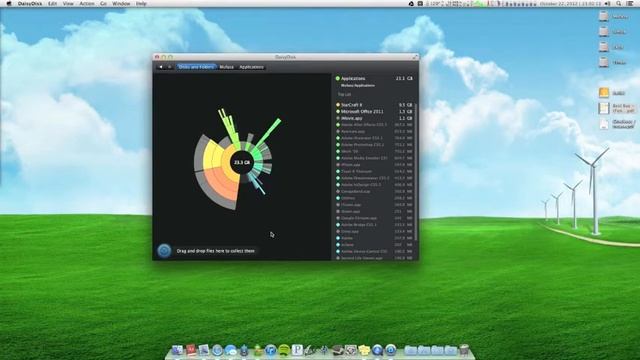Open the View menu

[x=68, y=4]
